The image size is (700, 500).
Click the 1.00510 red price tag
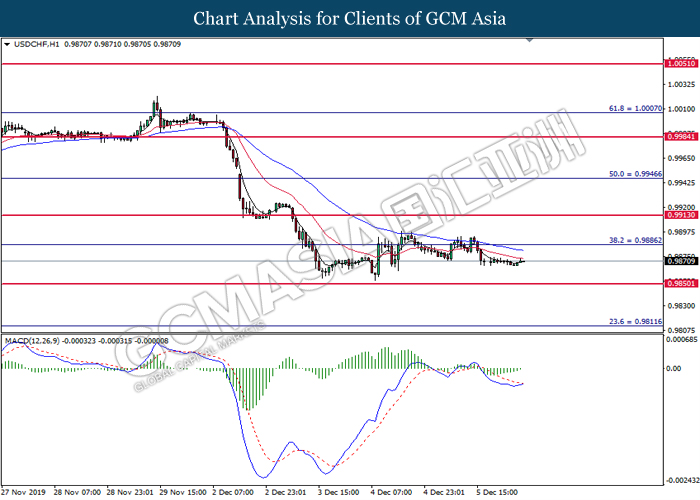pos(680,63)
